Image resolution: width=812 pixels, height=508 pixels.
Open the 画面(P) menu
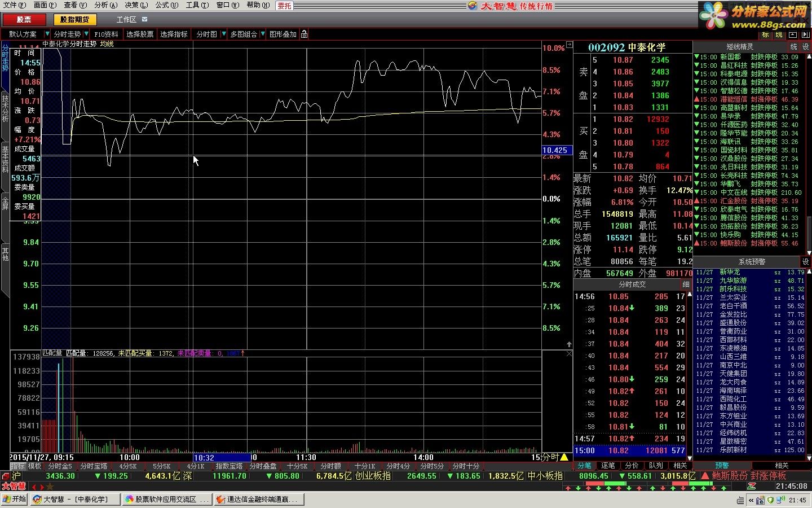(45, 5)
